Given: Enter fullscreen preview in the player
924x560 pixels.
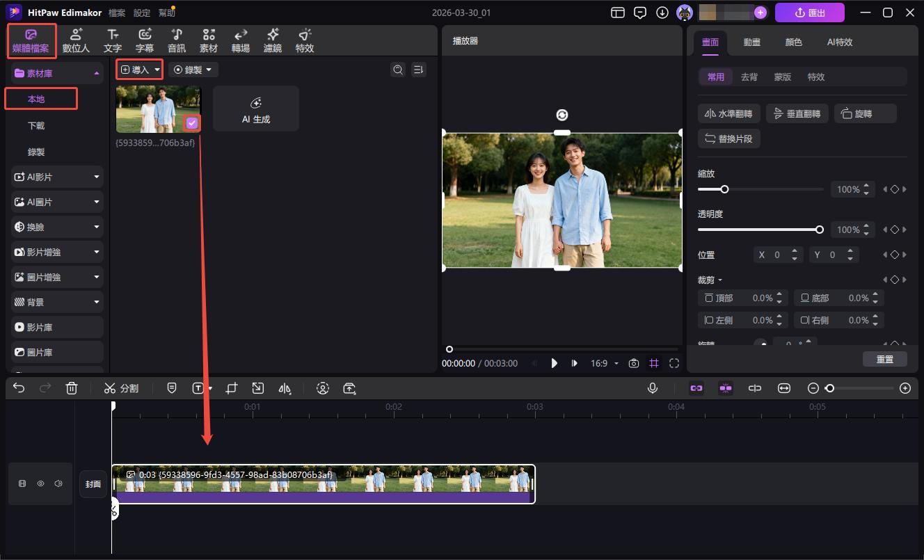Looking at the screenshot, I should [x=674, y=363].
